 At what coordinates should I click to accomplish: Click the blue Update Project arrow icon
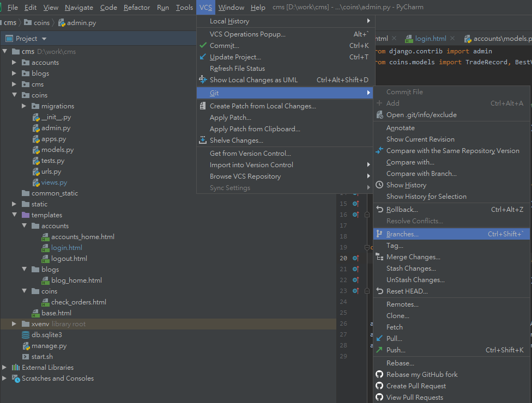203,57
